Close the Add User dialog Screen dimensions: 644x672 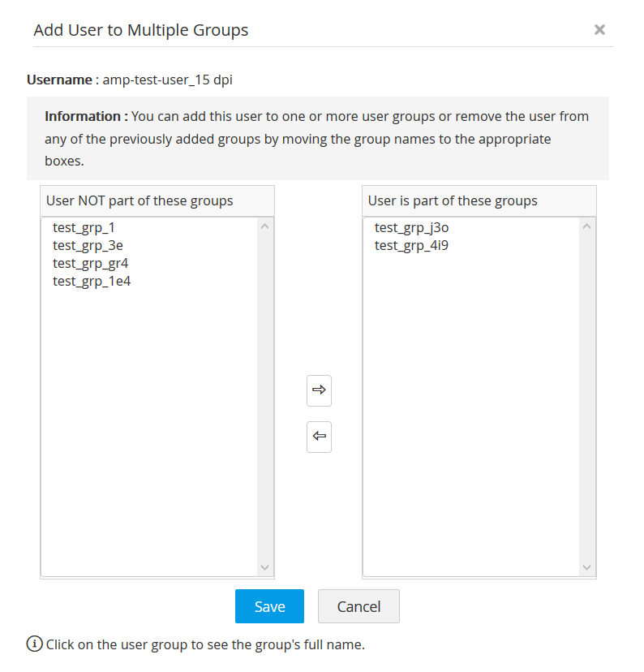click(x=599, y=30)
